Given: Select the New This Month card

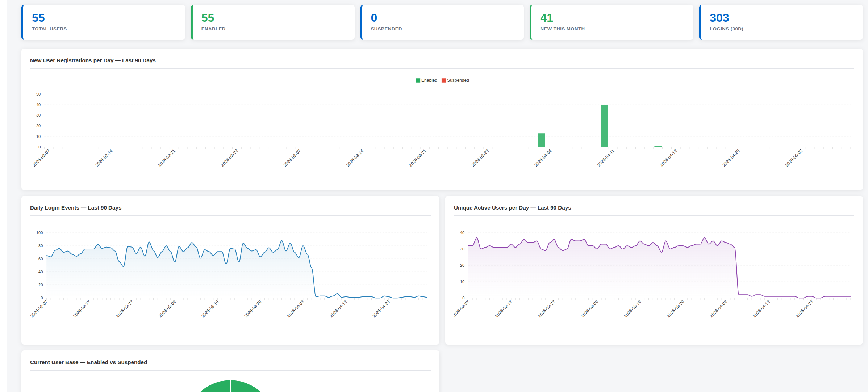Looking at the screenshot, I should [612, 22].
